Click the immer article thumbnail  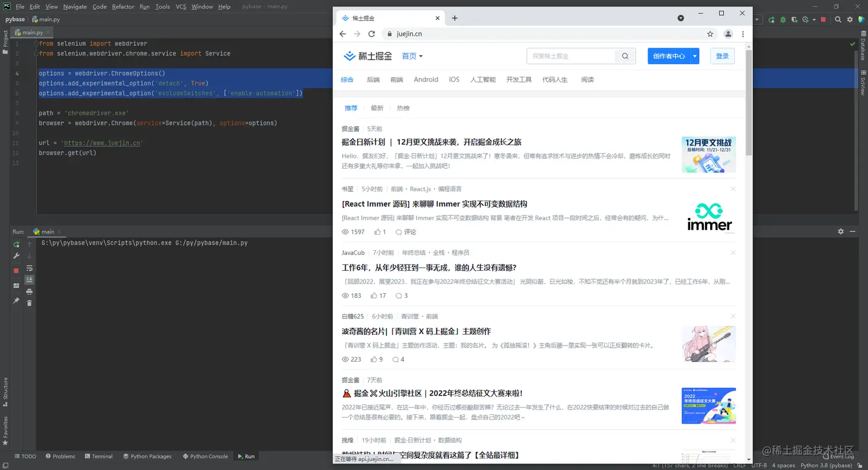click(x=709, y=217)
